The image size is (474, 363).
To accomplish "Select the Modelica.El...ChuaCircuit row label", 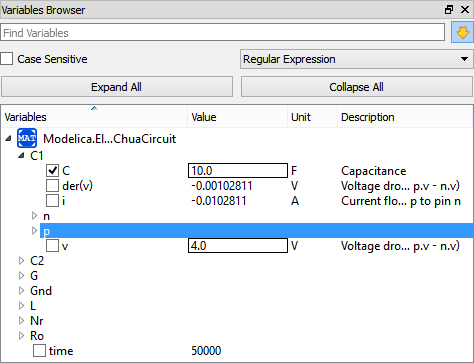I will coord(109,139).
